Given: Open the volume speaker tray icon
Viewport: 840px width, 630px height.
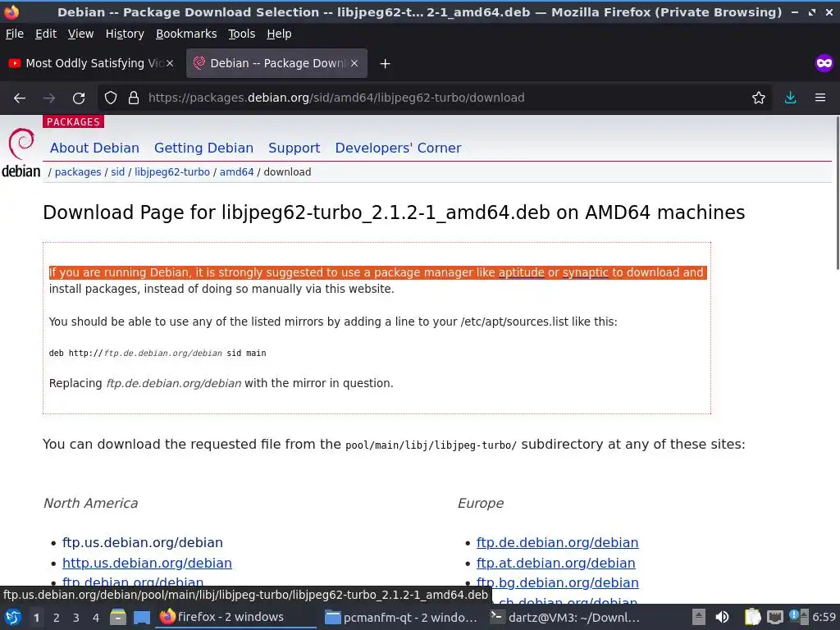Looking at the screenshot, I should [x=722, y=617].
